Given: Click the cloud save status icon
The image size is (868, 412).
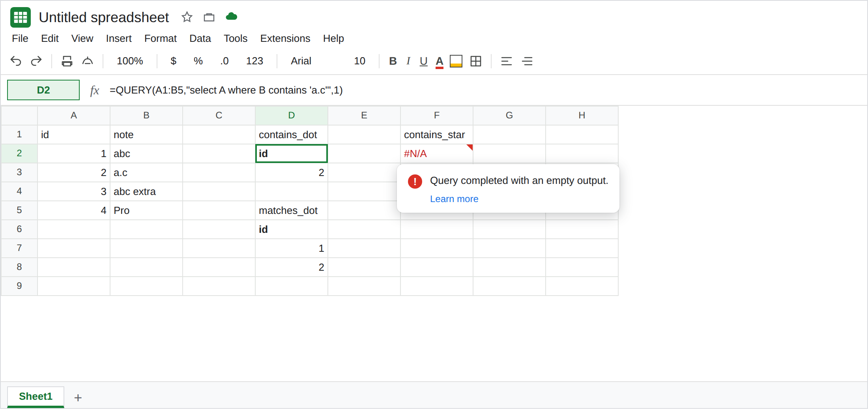Looking at the screenshot, I should (x=232, y=17).
